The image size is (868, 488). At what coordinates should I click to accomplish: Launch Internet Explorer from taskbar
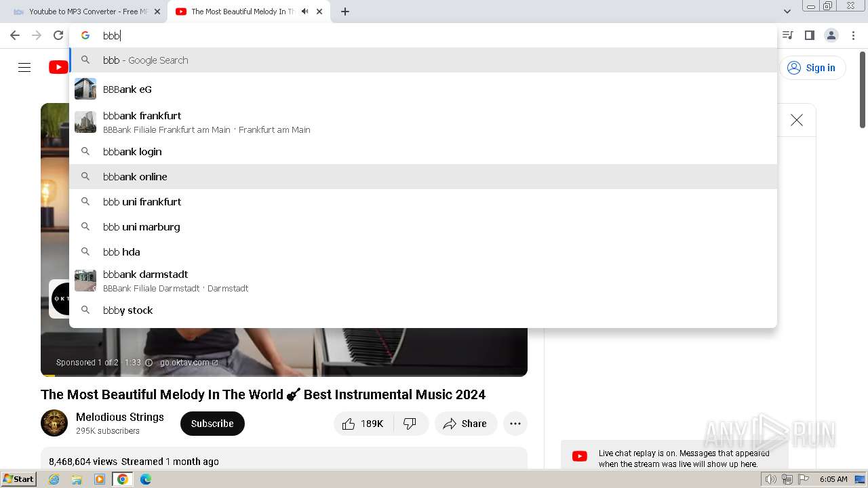coord(54,479)
